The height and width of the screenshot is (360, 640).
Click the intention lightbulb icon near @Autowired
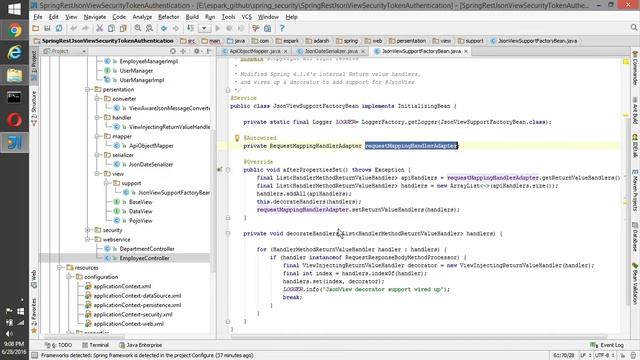[x=237, y=138]
